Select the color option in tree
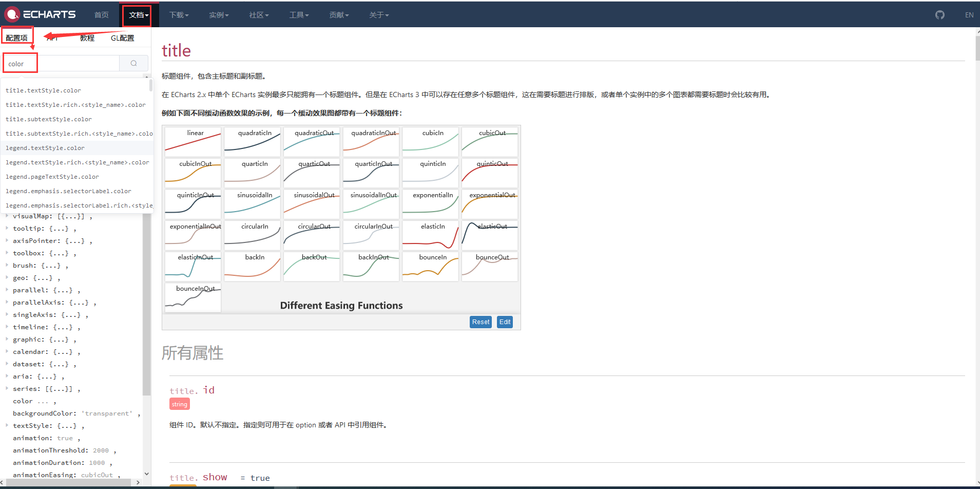The width and height of the screenshot is (980, 489). (x=23, y=401)
